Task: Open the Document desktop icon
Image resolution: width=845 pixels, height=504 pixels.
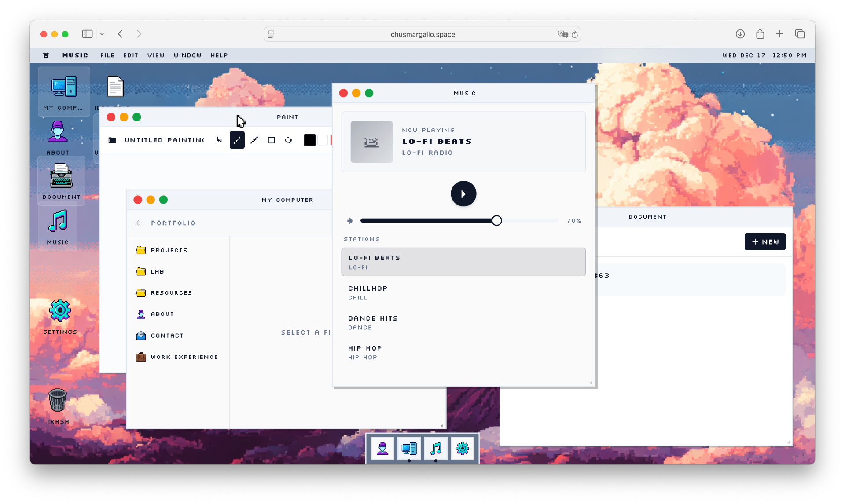Action: [x=61, y=180]
